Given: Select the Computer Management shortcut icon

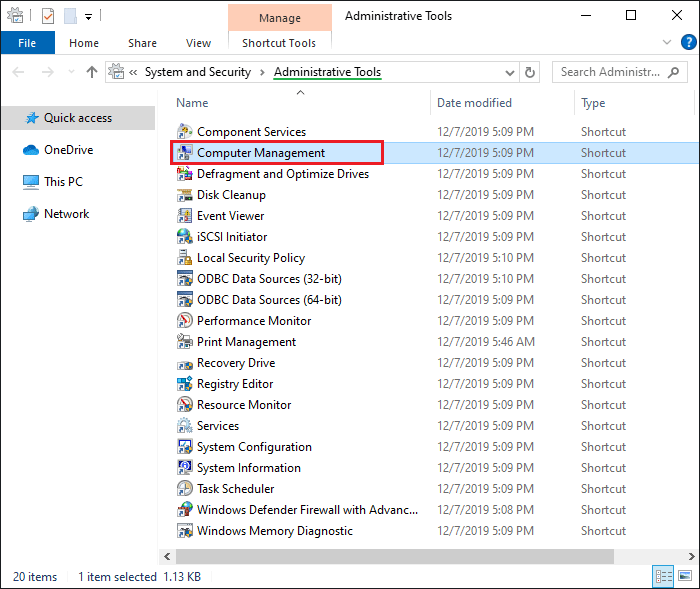Looking at the screenshot, I should (184, 153).
